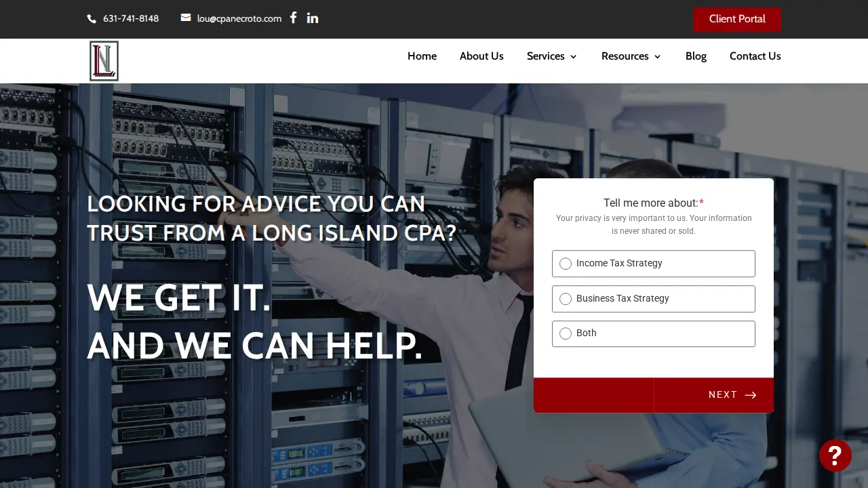Open the Facebook page icon

(293, 18)
